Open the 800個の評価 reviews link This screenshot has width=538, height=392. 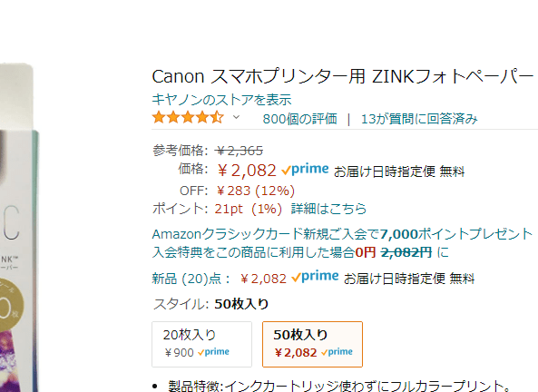pos(300,119)
